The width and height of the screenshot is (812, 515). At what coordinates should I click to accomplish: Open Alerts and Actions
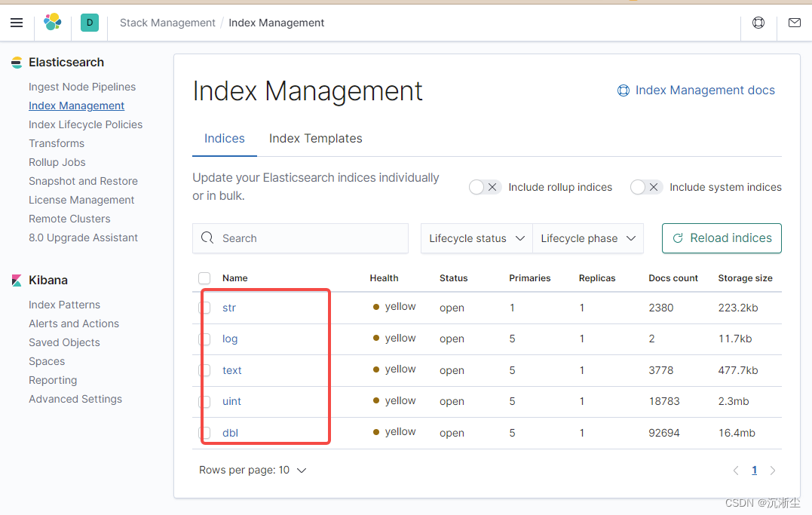tap(74, 323)
